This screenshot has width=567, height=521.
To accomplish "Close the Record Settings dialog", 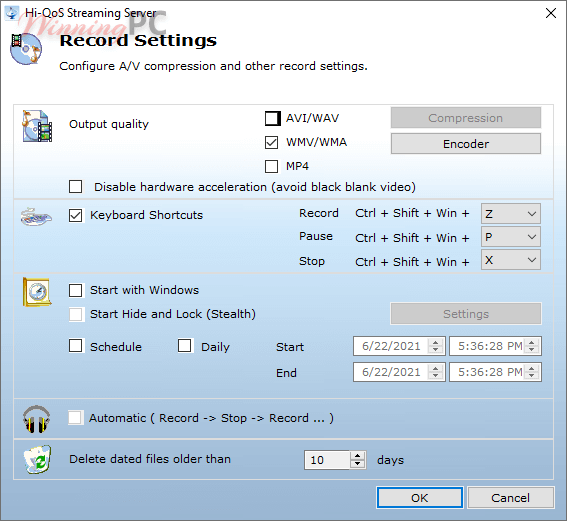I will point(551,13).
